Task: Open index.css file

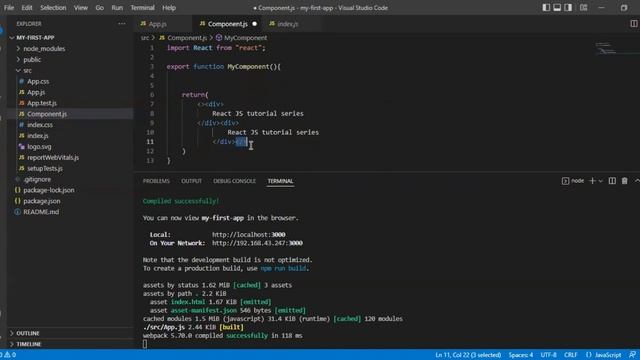Action: pos(40,125)
